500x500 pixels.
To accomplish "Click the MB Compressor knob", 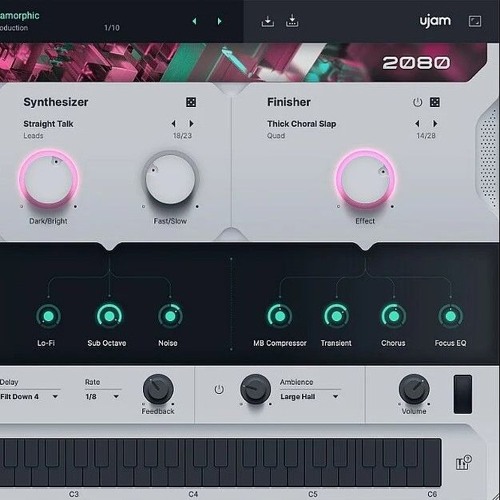I will coord(280,316).
